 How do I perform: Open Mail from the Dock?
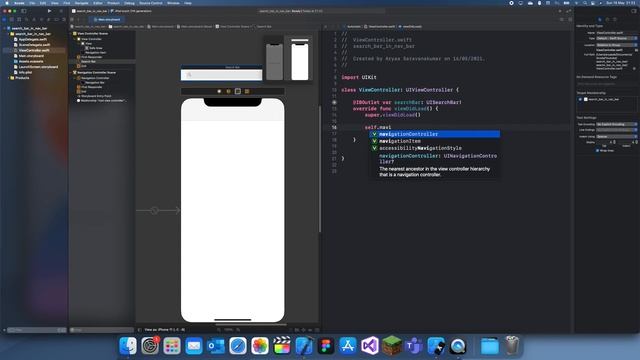[194, 346]
